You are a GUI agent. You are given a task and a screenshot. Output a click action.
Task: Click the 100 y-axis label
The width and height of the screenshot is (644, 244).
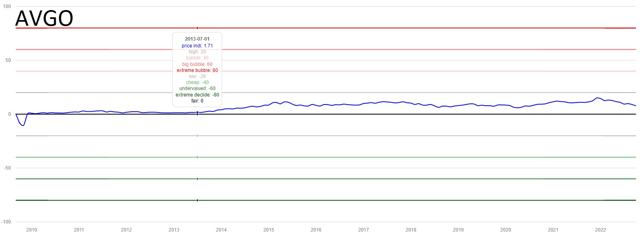pyautogui.click(x=7, y=6)
